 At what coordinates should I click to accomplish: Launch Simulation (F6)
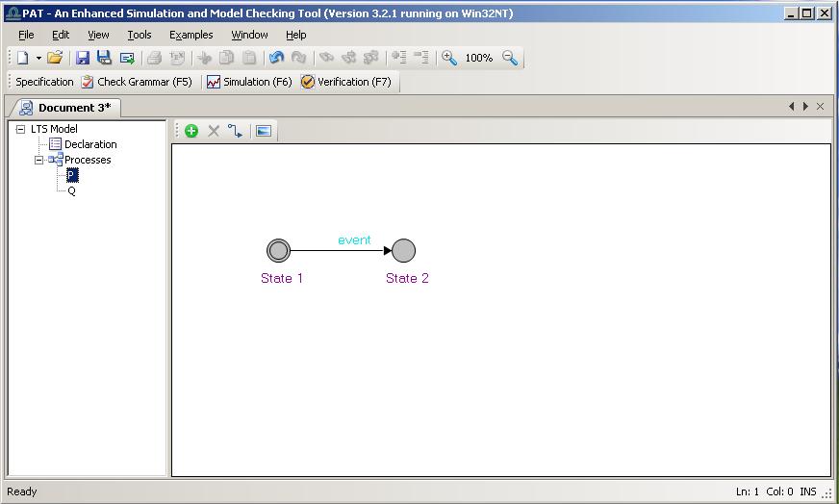[249, 82]
